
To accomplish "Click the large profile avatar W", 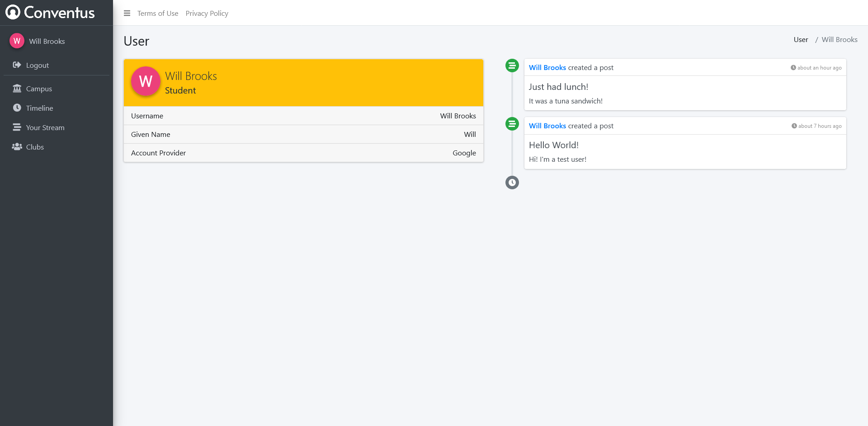I will (x=146, y=81).
